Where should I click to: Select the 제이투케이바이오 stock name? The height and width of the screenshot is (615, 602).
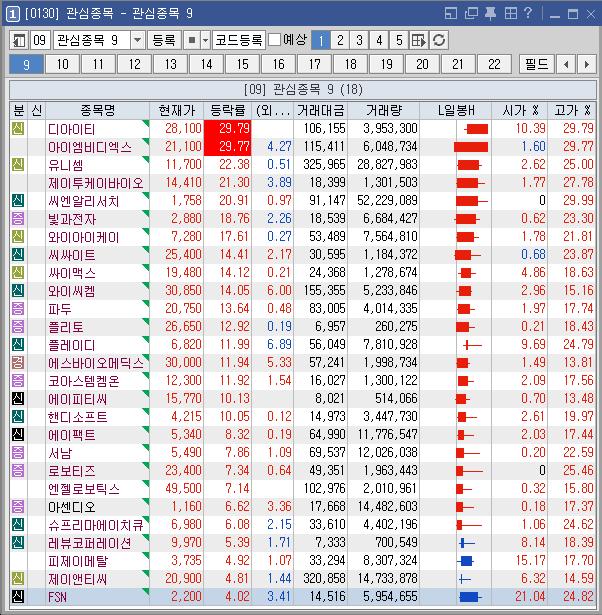click(95, 183)
